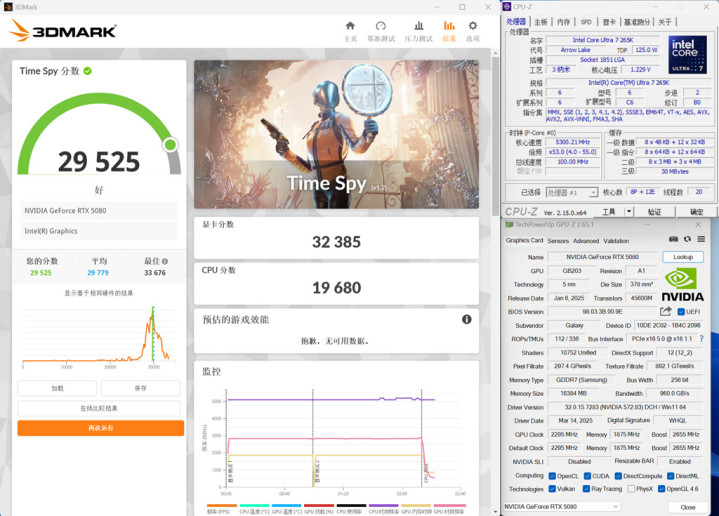This screenshot has height=516, width=719.
Task: Switch to the Sensors tab in GPU-Z
Action: coord(558,241)
